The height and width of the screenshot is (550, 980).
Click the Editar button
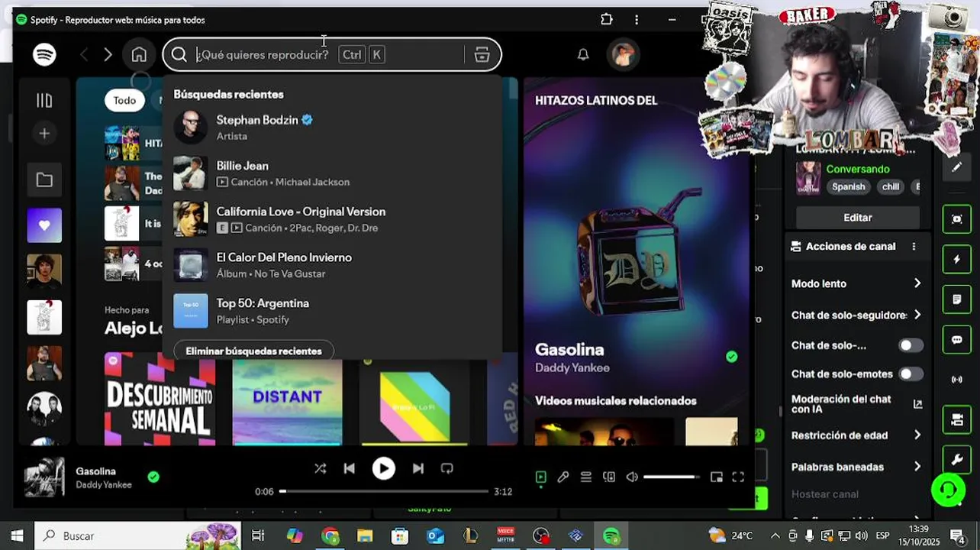tap(858, 218)
